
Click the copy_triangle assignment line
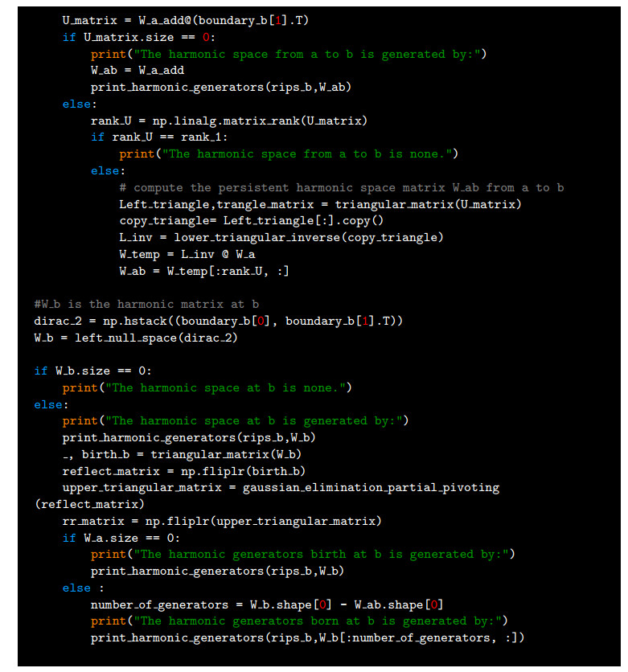tap(251, 221)
